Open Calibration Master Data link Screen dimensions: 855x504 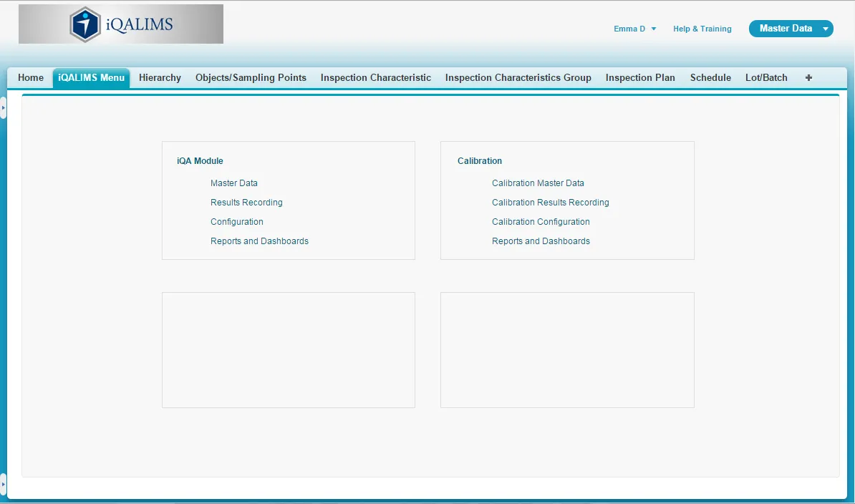[x=538, y=183]
